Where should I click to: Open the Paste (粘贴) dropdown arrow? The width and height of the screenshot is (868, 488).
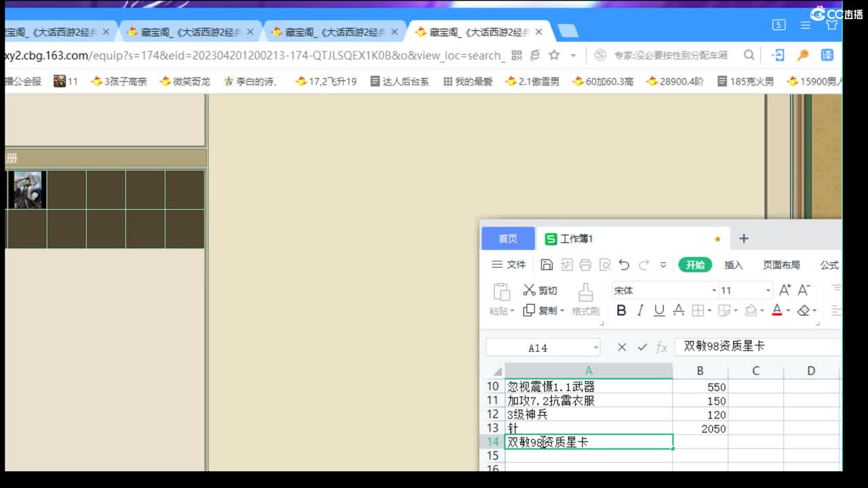pyautogui.click(x=512, y=311)
